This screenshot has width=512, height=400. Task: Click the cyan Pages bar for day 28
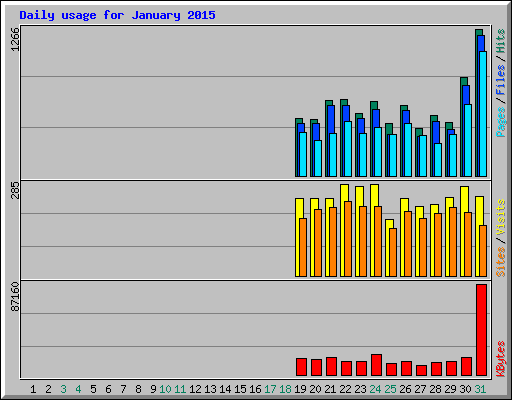tap(438, 160)
